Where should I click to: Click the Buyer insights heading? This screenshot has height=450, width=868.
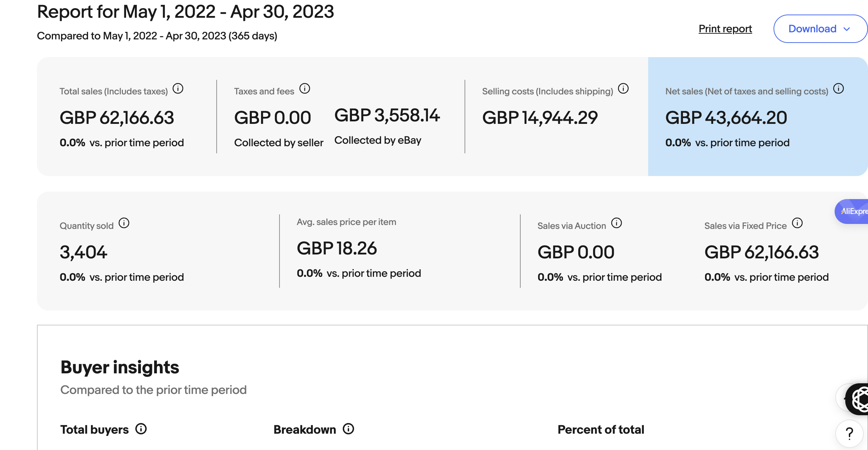click(120, 367)
